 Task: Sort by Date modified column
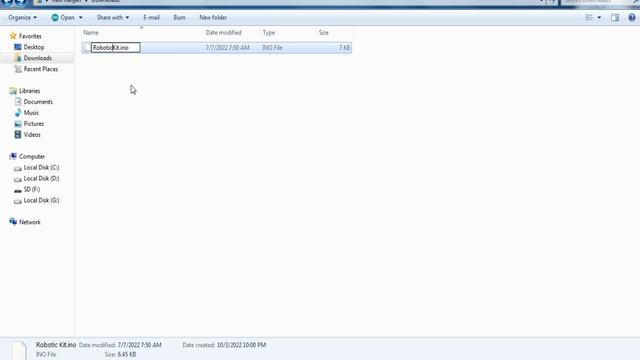[x=223, y=32]
